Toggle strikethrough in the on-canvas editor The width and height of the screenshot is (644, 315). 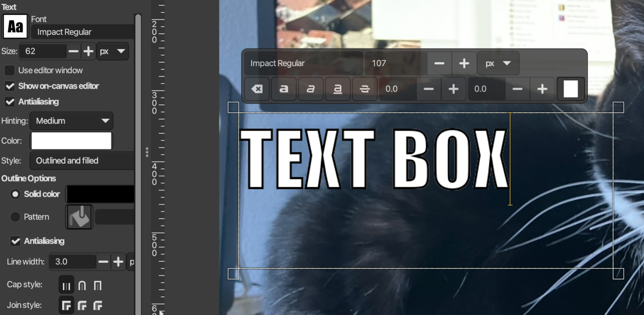click(x=365, y=89)
